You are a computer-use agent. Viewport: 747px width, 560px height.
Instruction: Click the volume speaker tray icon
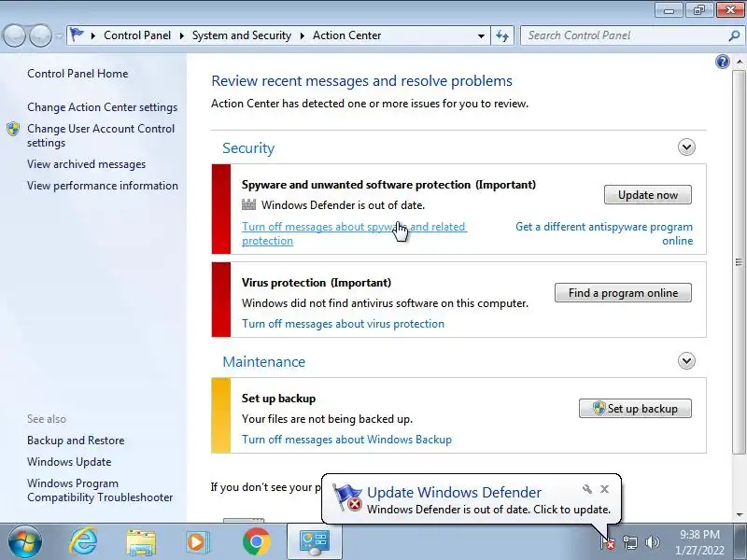click(652, 542)
